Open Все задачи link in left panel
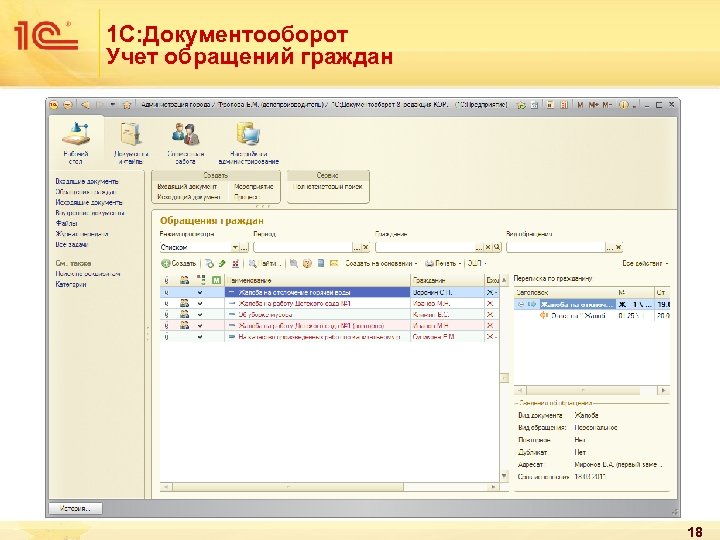 pos(71,245)
